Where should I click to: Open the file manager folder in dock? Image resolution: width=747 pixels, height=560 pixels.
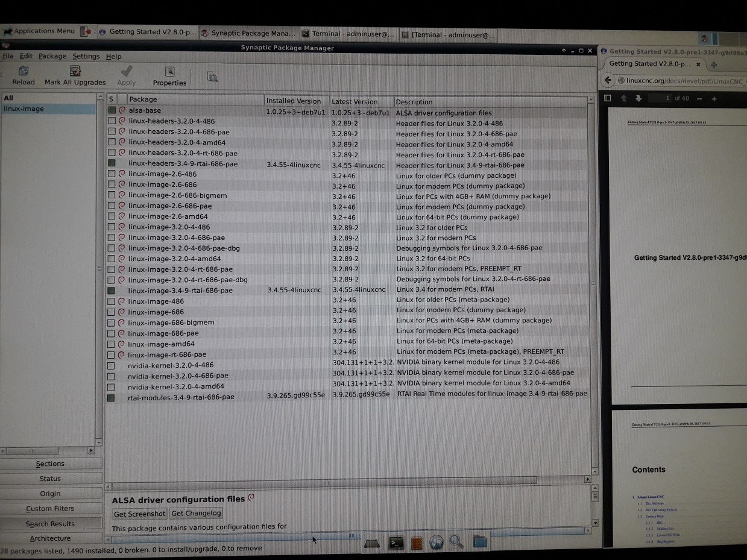click(479, 541)
